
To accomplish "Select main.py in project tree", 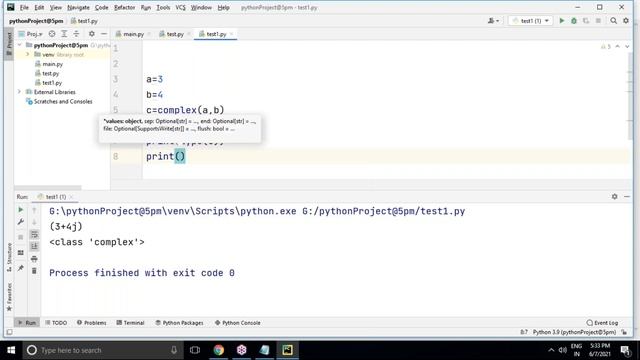I will tap(53, 64).
